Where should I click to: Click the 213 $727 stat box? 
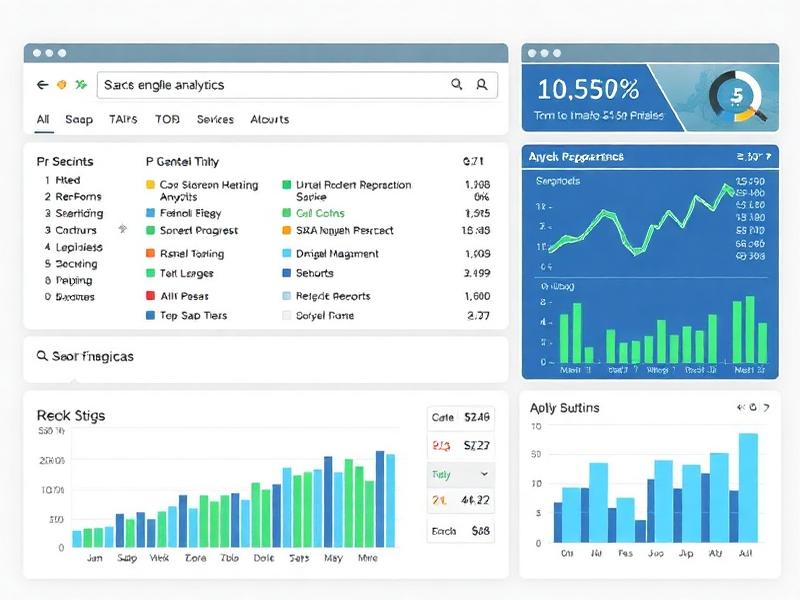(460, 445)
